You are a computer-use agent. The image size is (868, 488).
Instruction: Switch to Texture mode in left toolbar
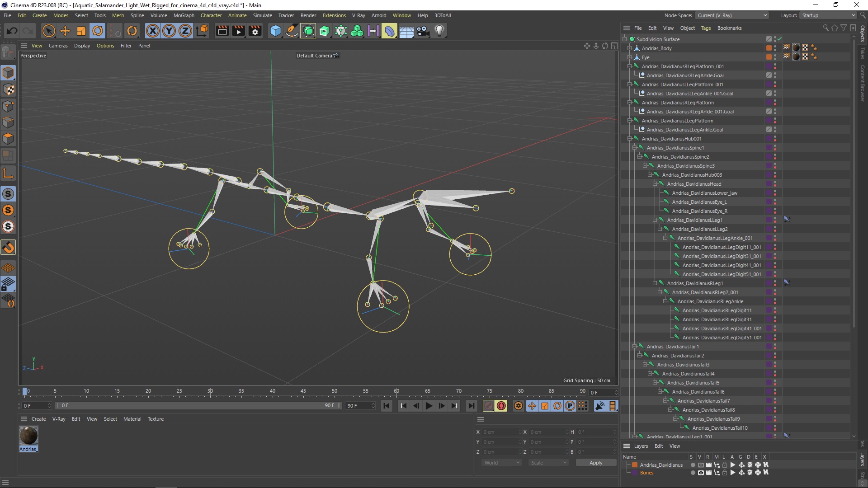(8, 89)
